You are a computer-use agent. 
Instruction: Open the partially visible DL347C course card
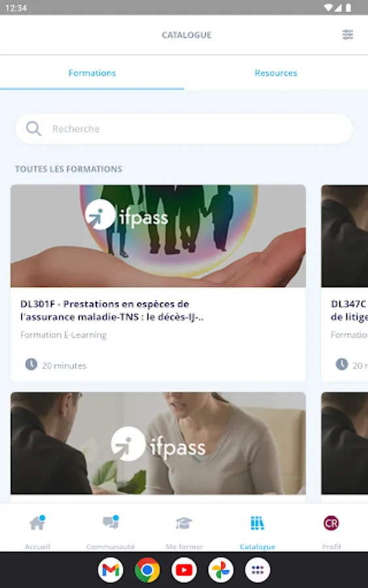pos(344,283)
